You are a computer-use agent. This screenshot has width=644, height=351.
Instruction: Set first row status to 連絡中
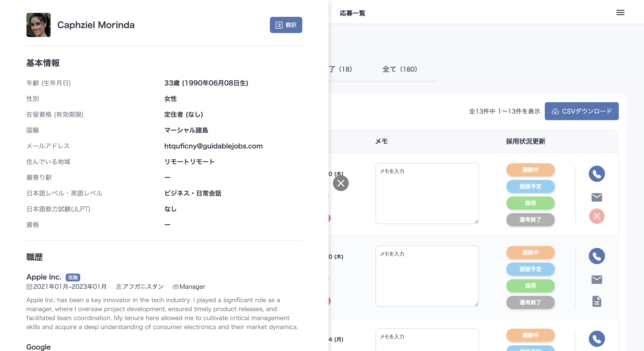pos(530,170)
